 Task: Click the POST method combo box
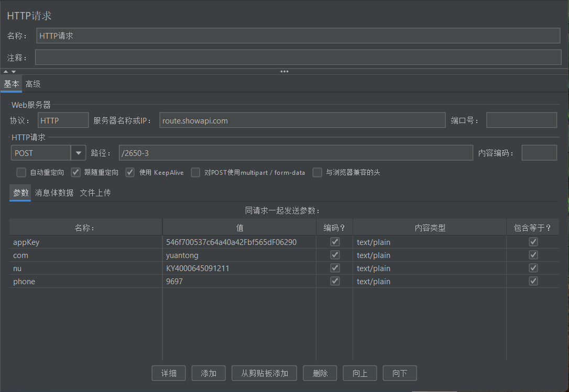(x=48, y=153)
